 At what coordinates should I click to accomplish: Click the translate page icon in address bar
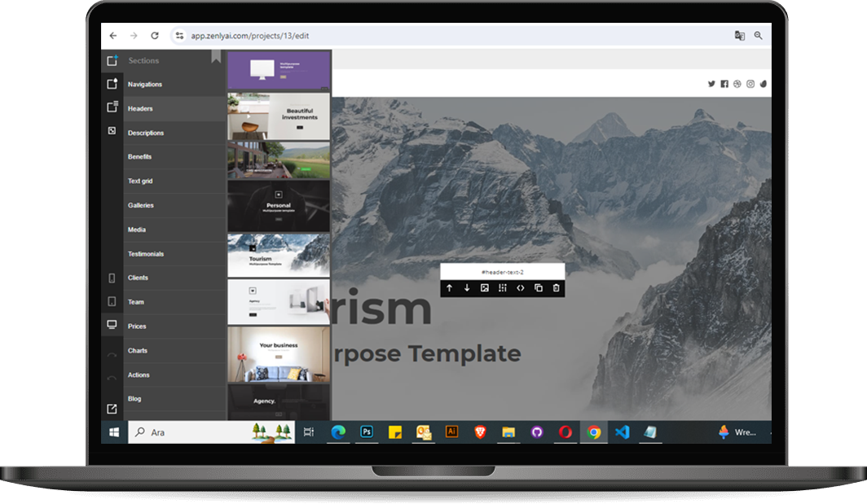[x=739, y=35]
